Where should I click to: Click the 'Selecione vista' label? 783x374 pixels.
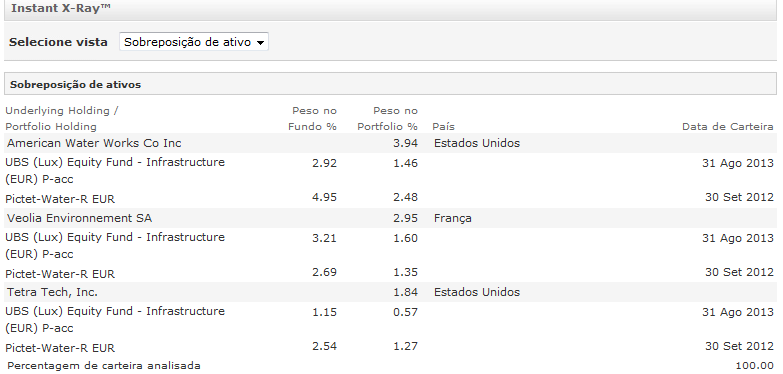(58, 42)
